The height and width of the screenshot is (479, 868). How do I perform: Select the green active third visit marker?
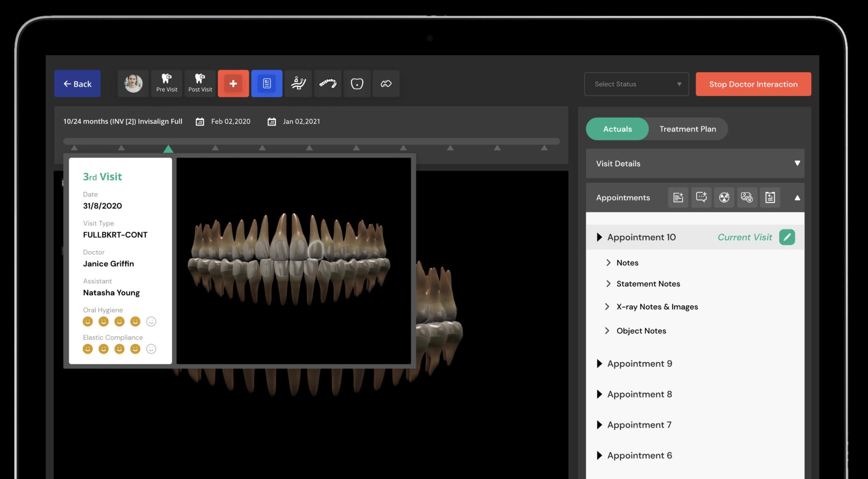168,149
